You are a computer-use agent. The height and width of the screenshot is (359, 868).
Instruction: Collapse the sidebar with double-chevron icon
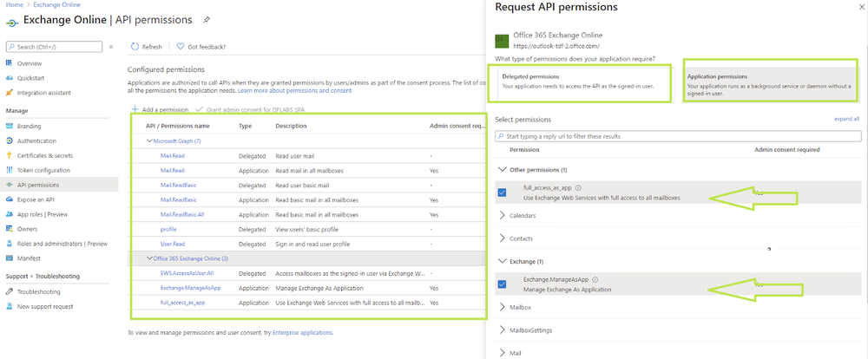(111, 46)
